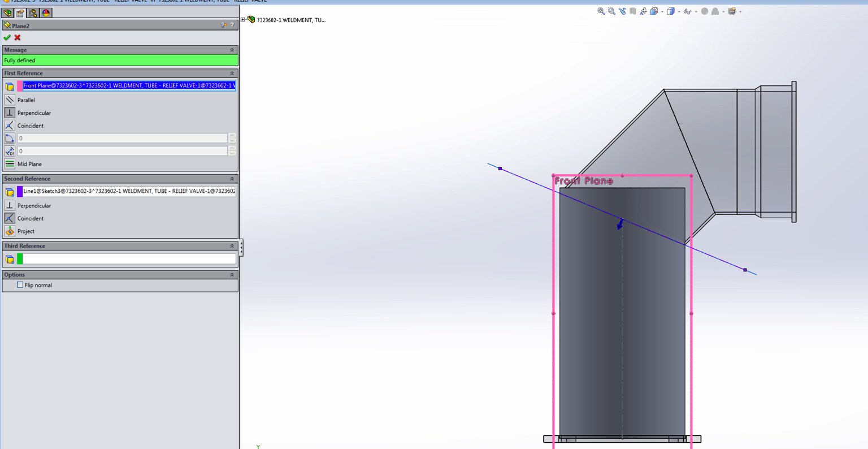The width and height of the screenshot is (868, 449).
Task: Click the Zoom to Fit icon
Action: (601, 11)
